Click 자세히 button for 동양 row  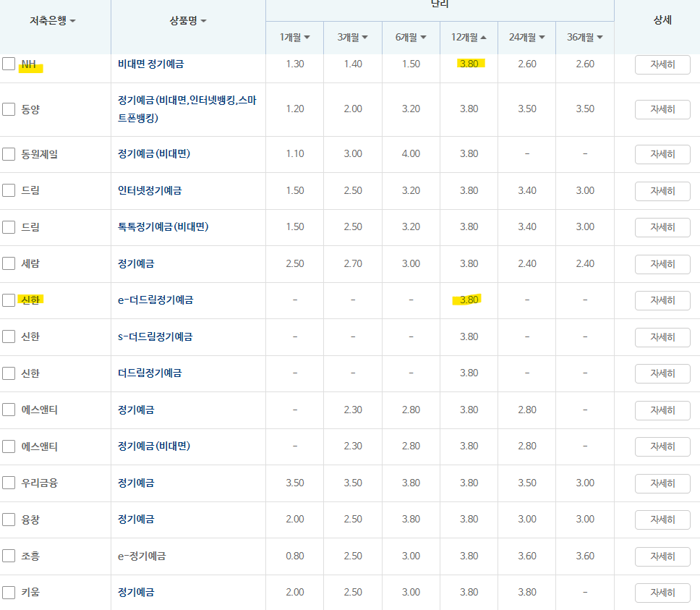(x=662, y=109)
